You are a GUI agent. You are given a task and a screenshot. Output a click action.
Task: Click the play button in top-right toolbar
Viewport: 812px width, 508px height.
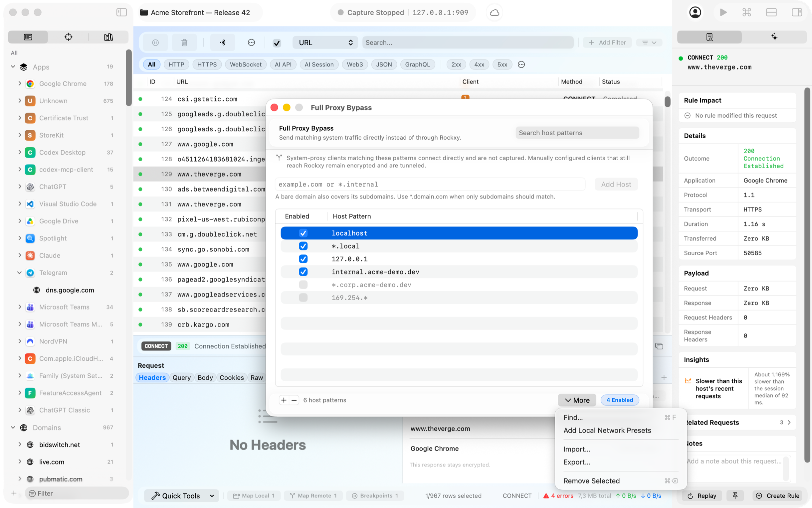(723, 12)
